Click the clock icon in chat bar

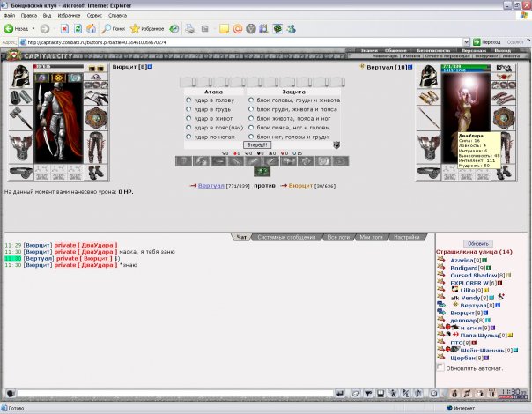tap(434, 393)
